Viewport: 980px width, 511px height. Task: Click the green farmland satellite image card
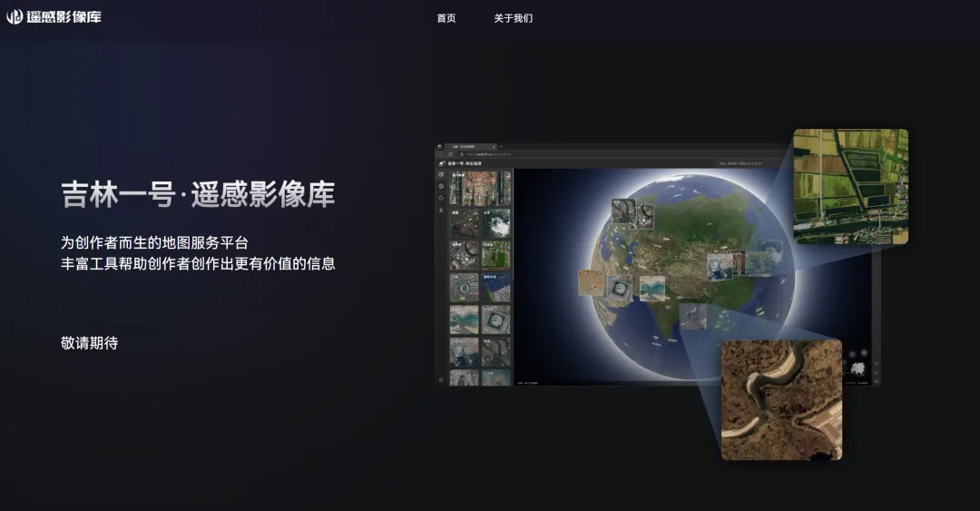pos(850,186)
